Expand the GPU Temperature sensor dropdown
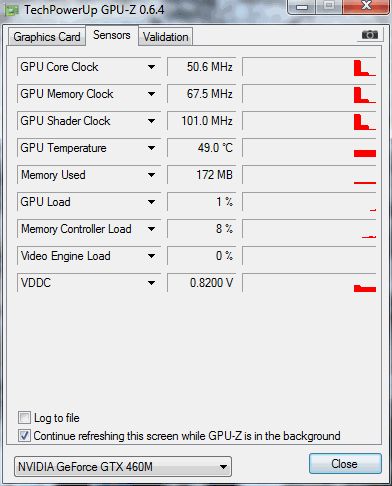Screen dimensions: 392x486 151,148
